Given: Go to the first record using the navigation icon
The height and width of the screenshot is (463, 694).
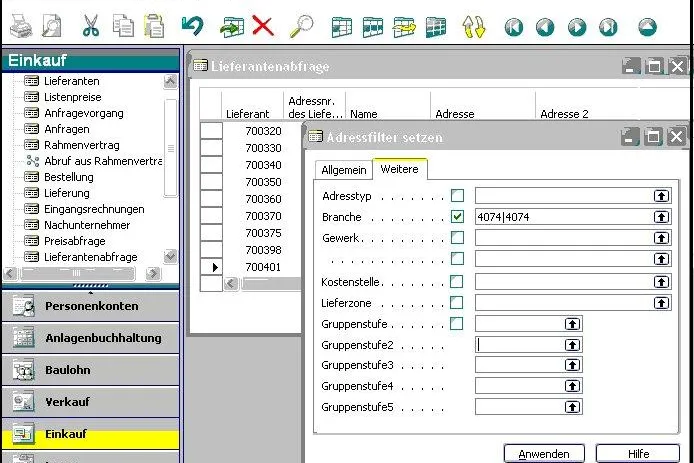Looking at the screenshot, I should (513, 27).
